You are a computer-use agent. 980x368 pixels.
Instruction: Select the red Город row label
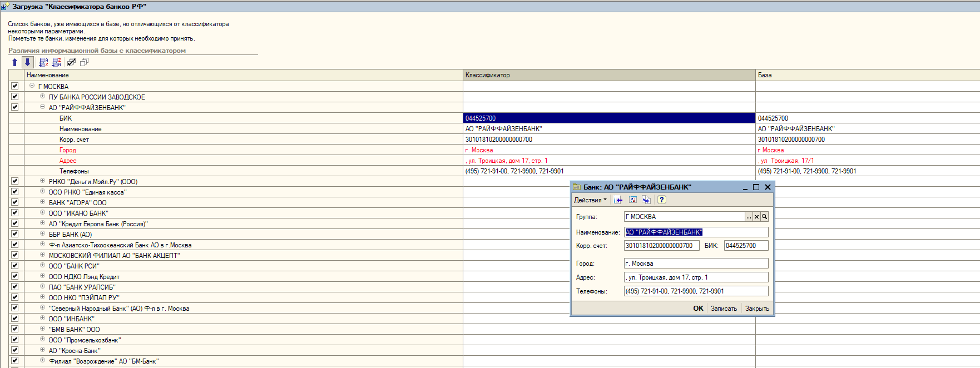coord(67,150)
